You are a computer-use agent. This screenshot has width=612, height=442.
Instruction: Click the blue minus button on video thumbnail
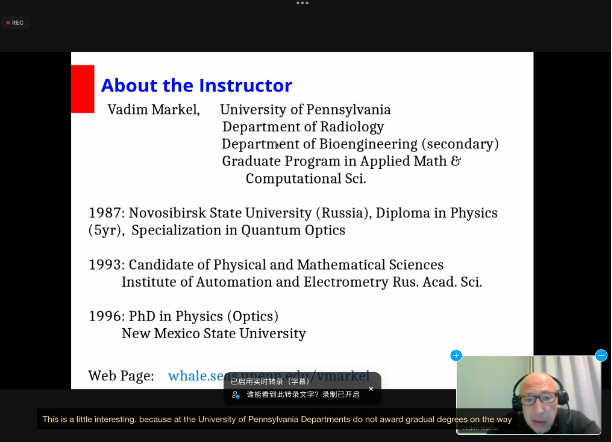(601, 355)
